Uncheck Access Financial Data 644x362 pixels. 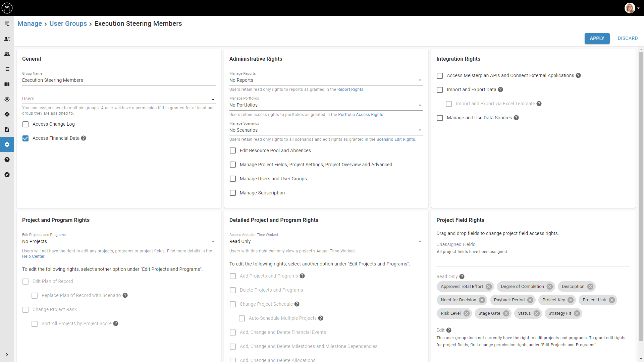pyautogui.click(x=25, y=138)
